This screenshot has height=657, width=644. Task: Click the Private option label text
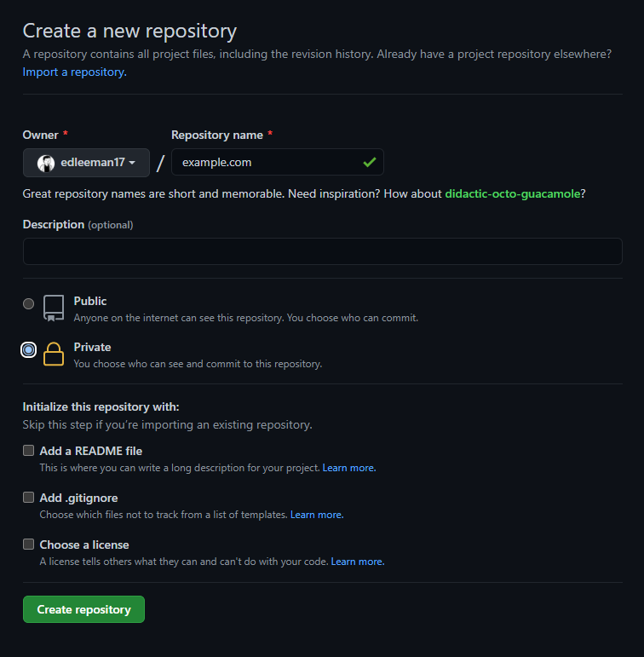[x=92, y=347]
